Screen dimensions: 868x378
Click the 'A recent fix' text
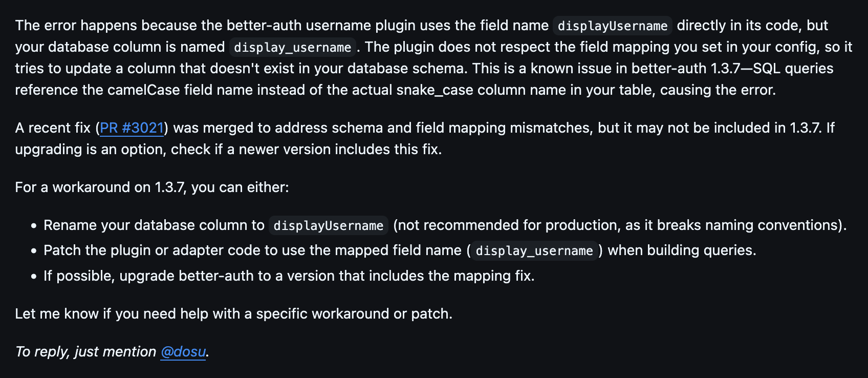pyautogui.click(x=53, y=128)
